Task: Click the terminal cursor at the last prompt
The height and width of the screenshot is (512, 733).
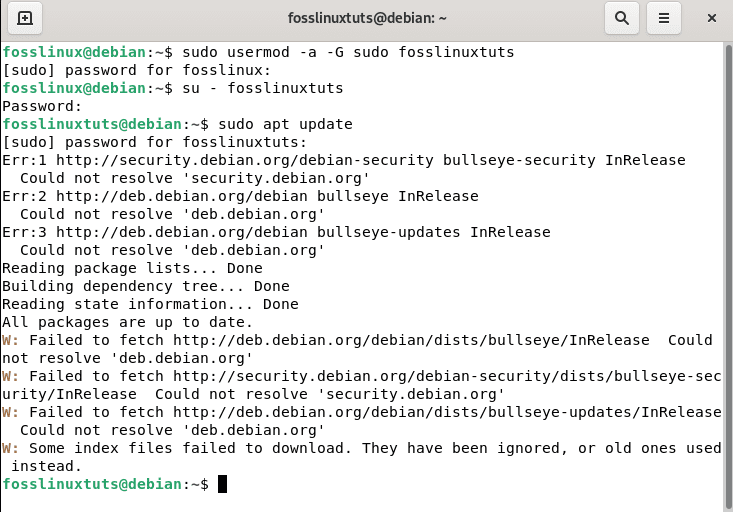Action: (223, 484)
